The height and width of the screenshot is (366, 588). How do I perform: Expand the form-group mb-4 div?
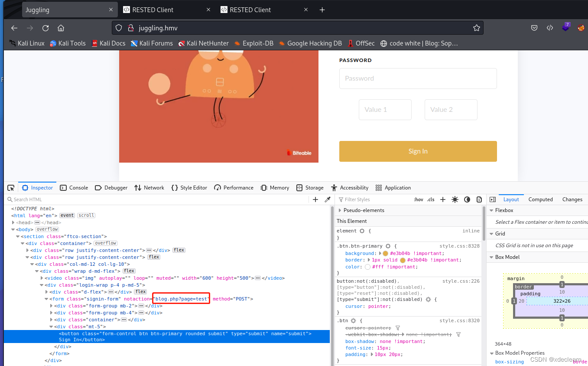(x=52, y=313)
